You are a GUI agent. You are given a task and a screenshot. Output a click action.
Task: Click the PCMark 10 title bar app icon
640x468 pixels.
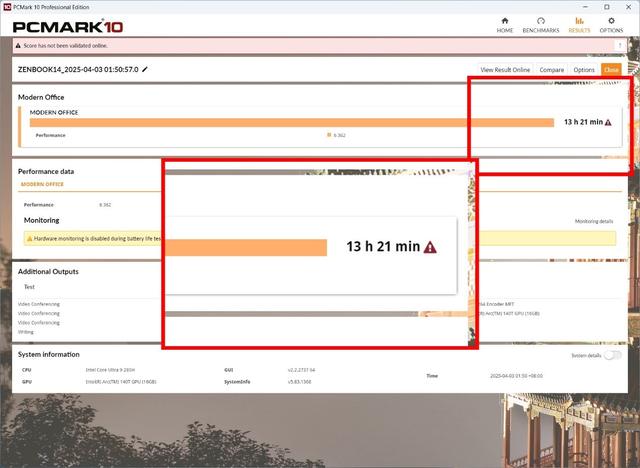pyautogui.click(x=7, y=7)
